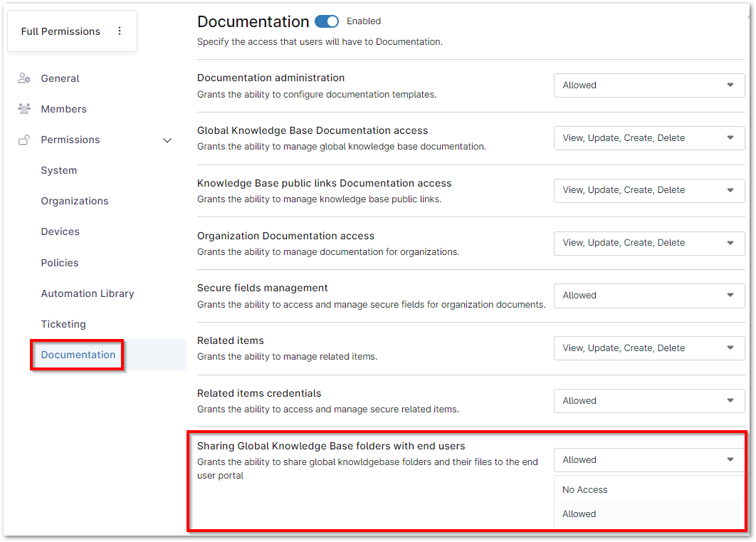Select the Documentation sidebar item
Image resolution: width=756 pixels, height=542 pixels.
point(78,355)
